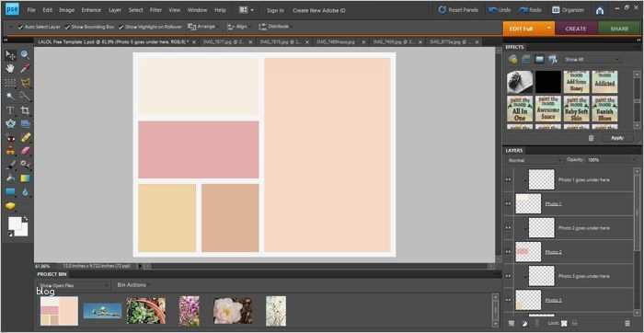644x333 pixels.
Task: Select the Gradient tool
Action: pos(25,178)
